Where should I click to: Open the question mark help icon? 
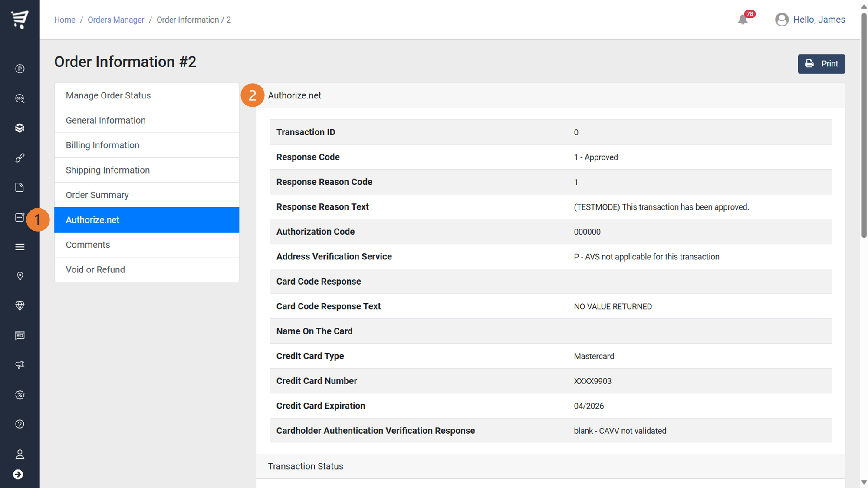[20, 424]
